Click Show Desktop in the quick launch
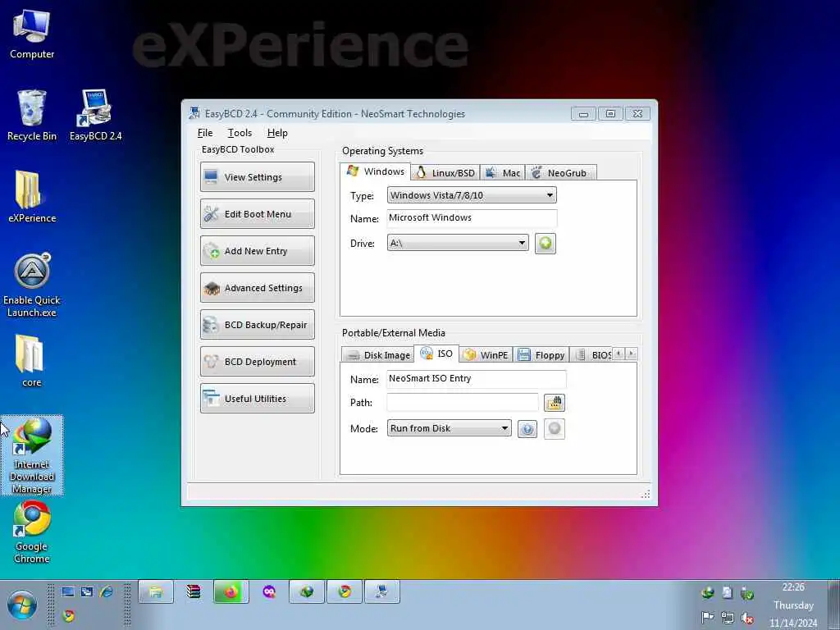 pyautogui.click(x=67, y=592)
